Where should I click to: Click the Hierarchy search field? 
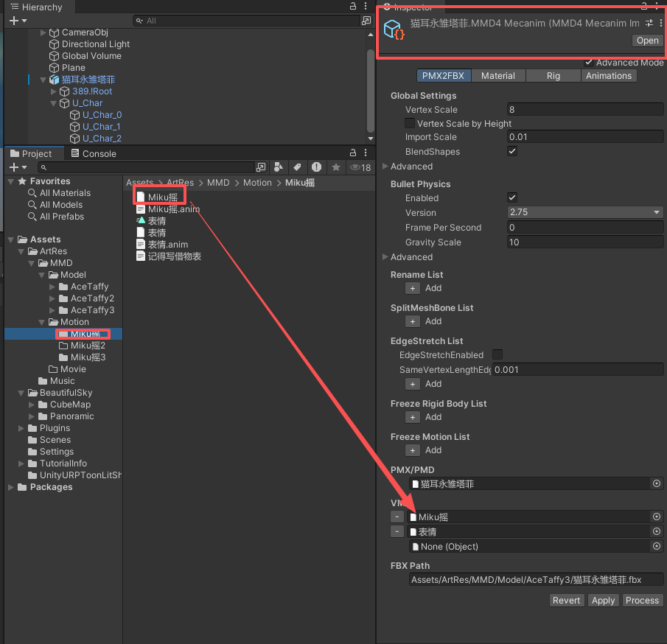click(x=247, y=21)
